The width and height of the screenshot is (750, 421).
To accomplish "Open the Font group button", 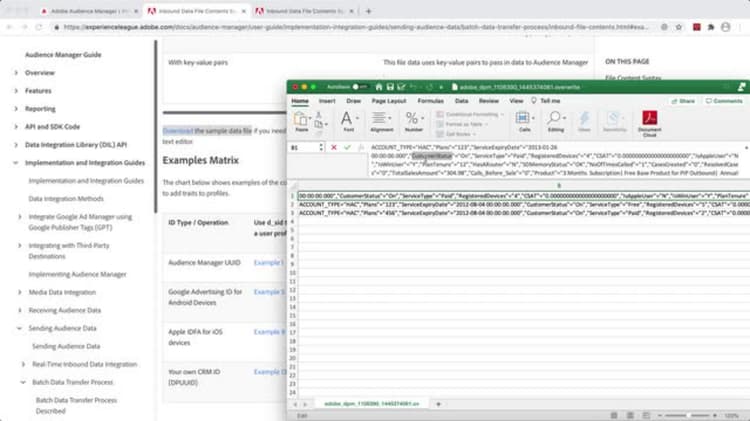I will (x=349, y=121).
